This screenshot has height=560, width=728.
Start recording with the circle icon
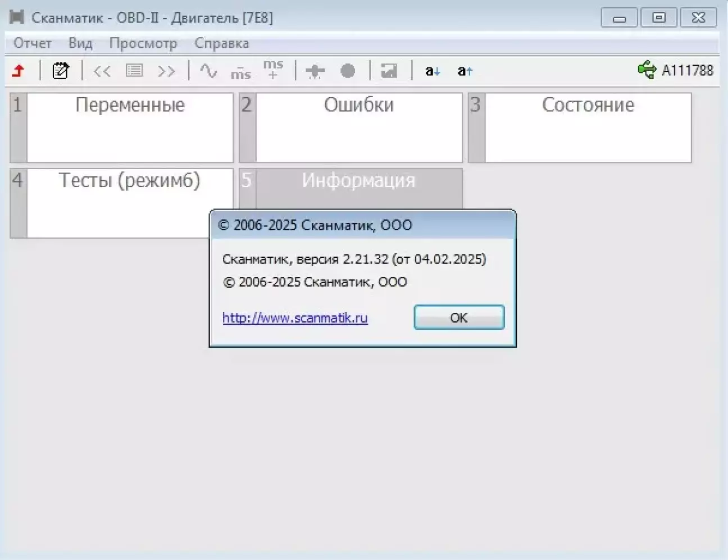pyautogui.click(x=348, y=71)
